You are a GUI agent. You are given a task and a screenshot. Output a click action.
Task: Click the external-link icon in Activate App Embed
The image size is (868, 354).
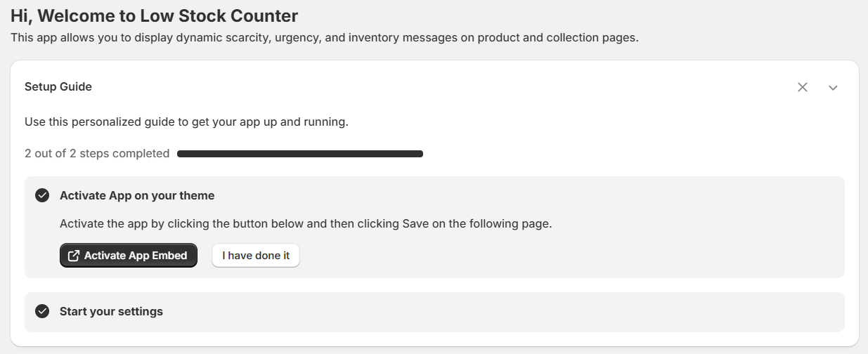pos(73,256)
